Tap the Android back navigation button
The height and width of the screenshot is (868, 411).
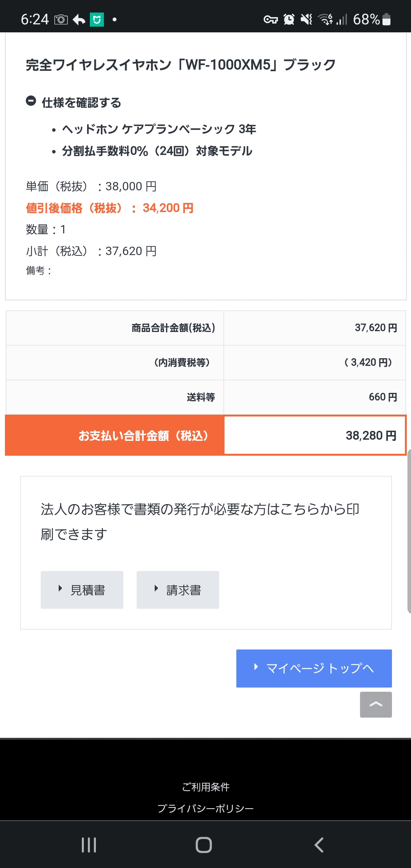319,845
